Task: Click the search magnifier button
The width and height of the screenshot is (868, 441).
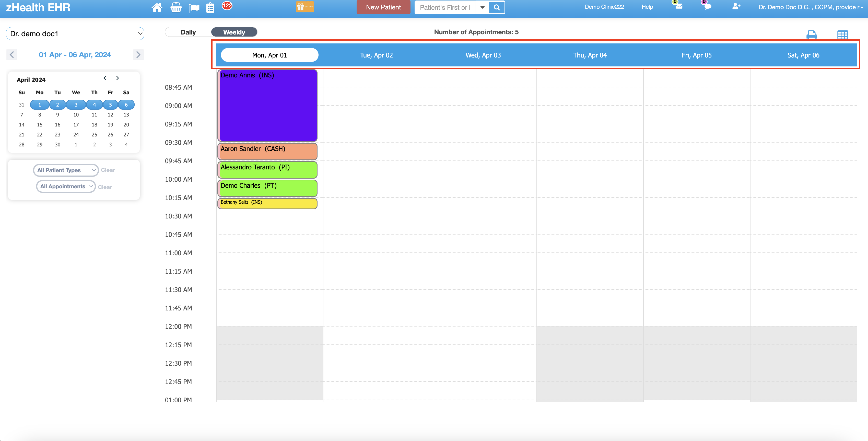Action: tap(496, 7)
